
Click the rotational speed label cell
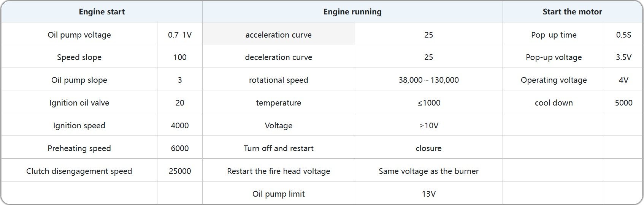278,80
